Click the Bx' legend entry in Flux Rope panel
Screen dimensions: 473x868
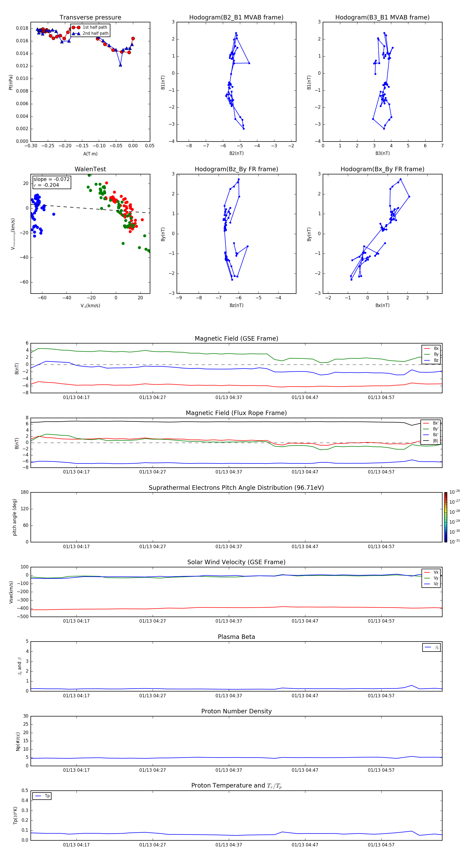(x=431, y=423)
